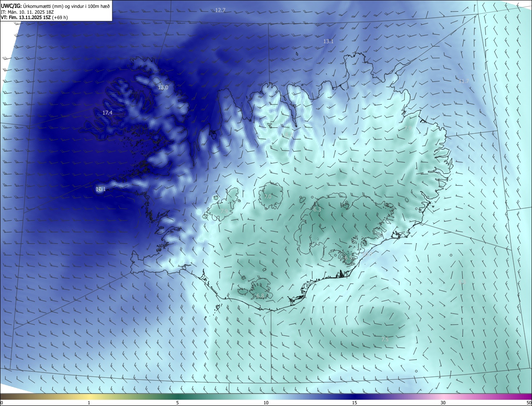Click the 7.5 value label over the ocean
The width and height of the screenshot is (532, 406).
[385, 340]
